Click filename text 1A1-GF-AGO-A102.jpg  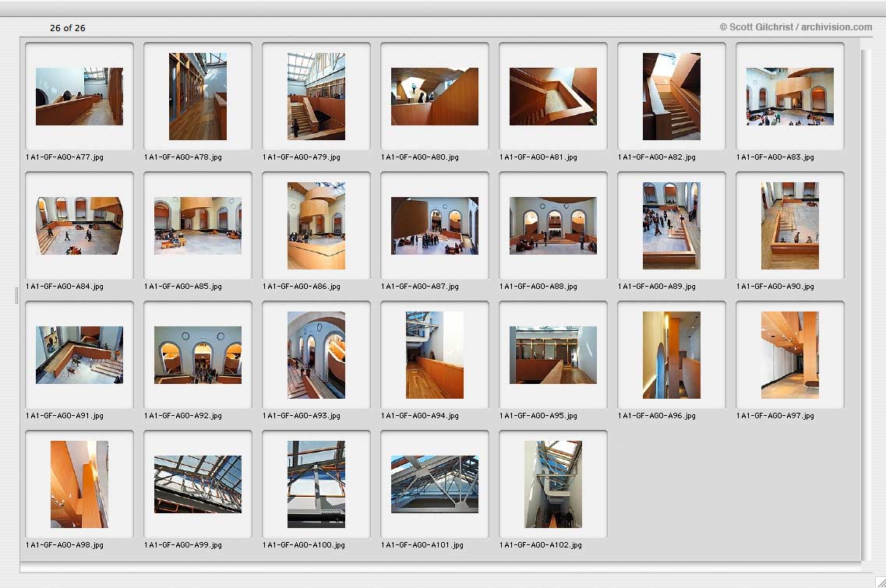pos(541,545)
